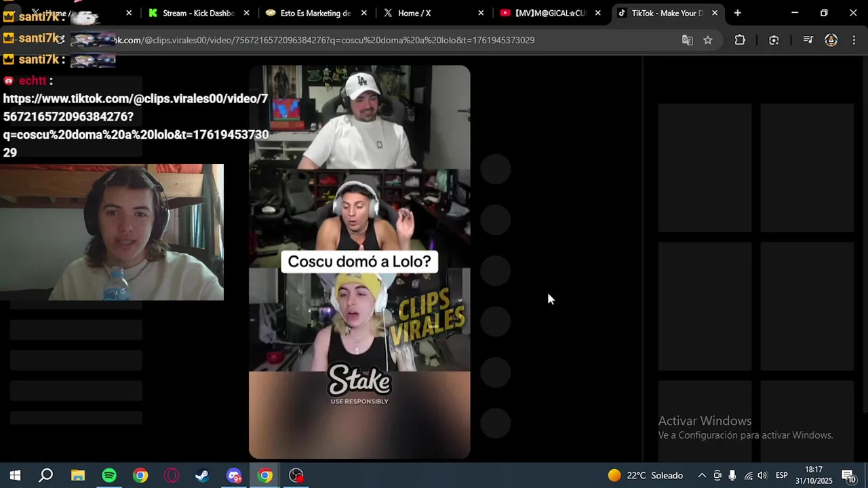Switch the ESP keyboard language
The width and height of the screenshot is (868, 488).
tap(782, 475)
